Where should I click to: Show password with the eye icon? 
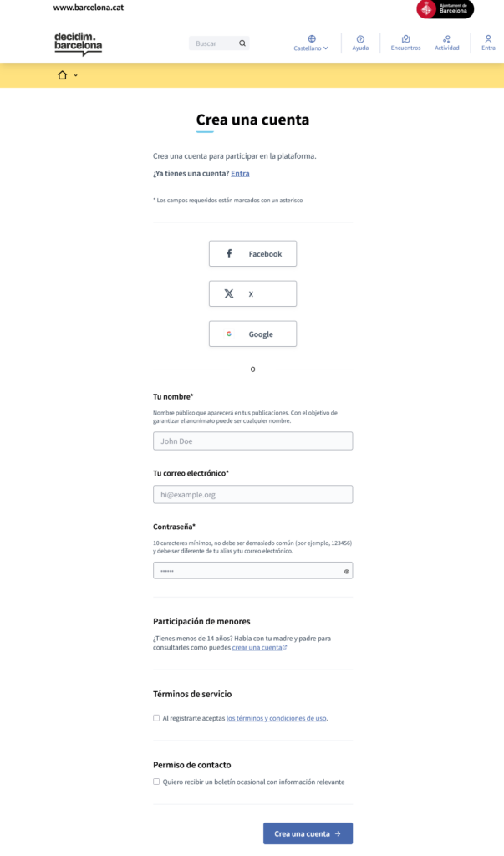tap(346, 572)
